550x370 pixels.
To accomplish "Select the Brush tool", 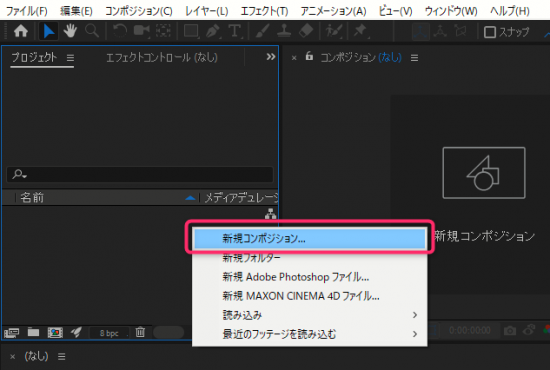I will point(262,31).
